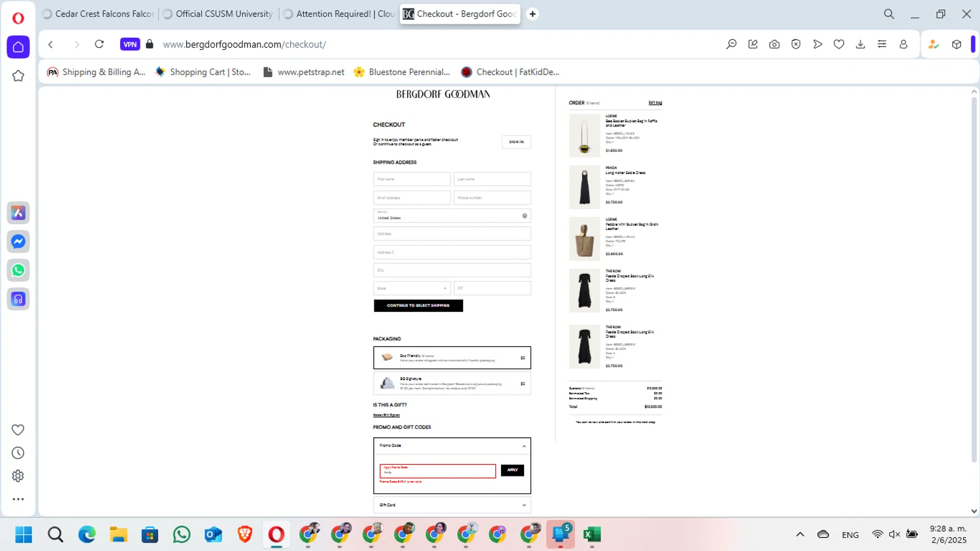This screenshot has width=980, height=551.
Task: Expand the Gift Card section
Action: pyautogui.click(x=452, y=505)
